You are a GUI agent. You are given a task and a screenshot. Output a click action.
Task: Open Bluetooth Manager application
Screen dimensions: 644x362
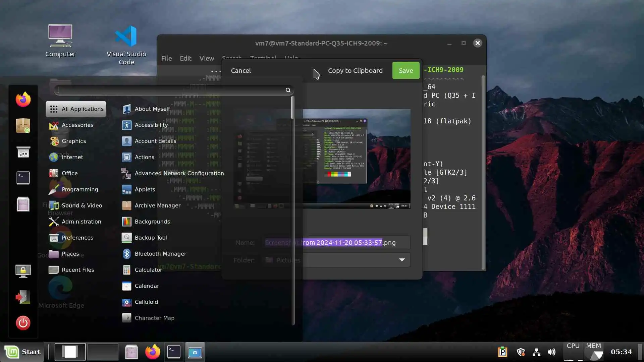(160, 254)
